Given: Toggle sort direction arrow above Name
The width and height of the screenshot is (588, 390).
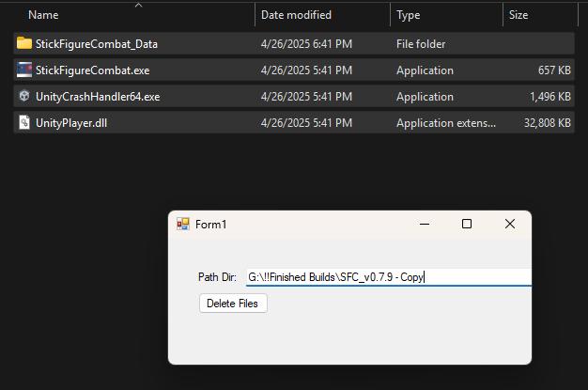Looking at the screenshot, I should tap(138, 5).
